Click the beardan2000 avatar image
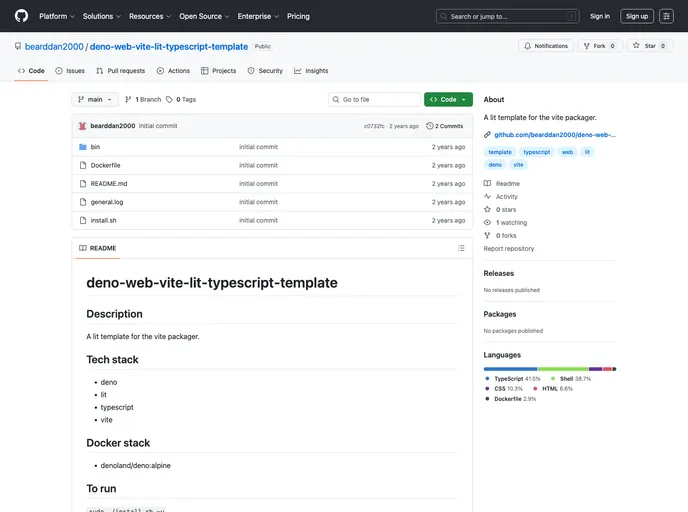 [82, 126]
